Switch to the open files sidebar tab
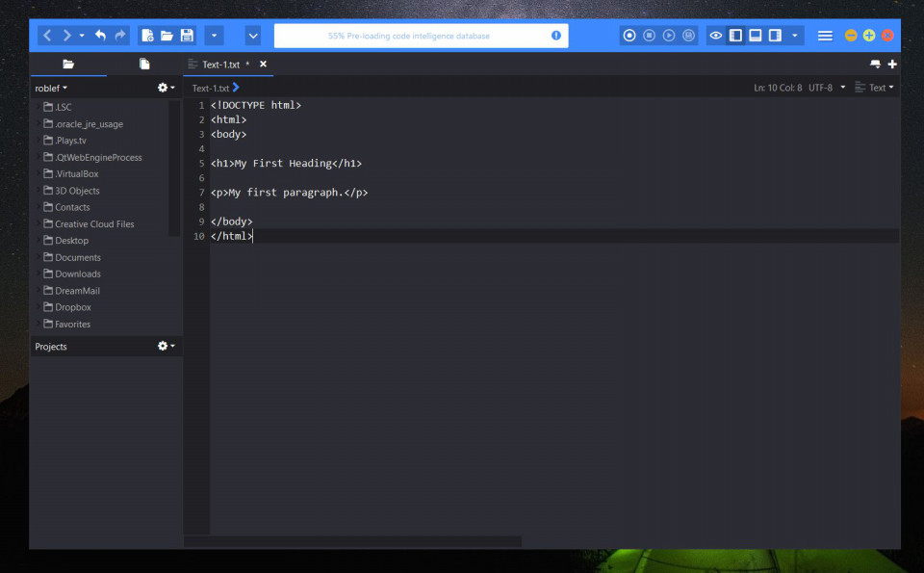This screenshot has width=924, height=573. click(x=144, y=64)
